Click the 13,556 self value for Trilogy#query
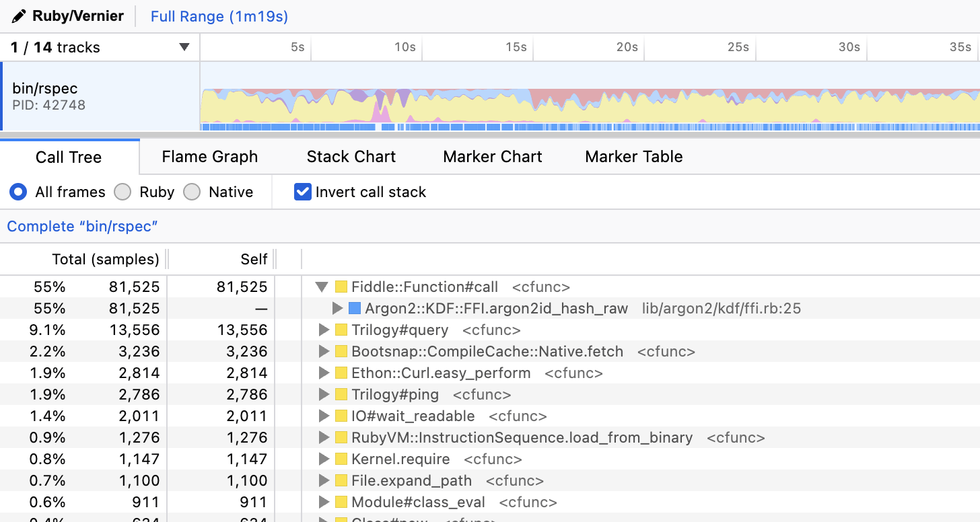Image resolution: width=980 pixels, height=522 pixels. [x=242, y=330]
